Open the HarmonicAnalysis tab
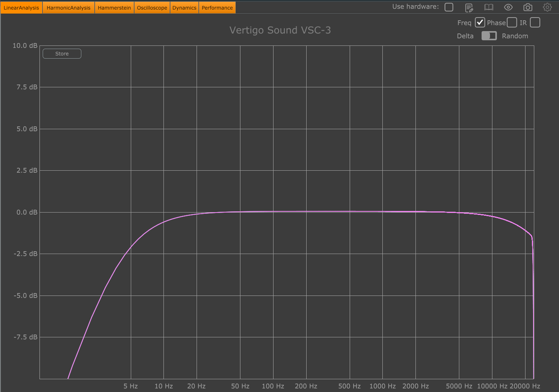 [69, 8]
